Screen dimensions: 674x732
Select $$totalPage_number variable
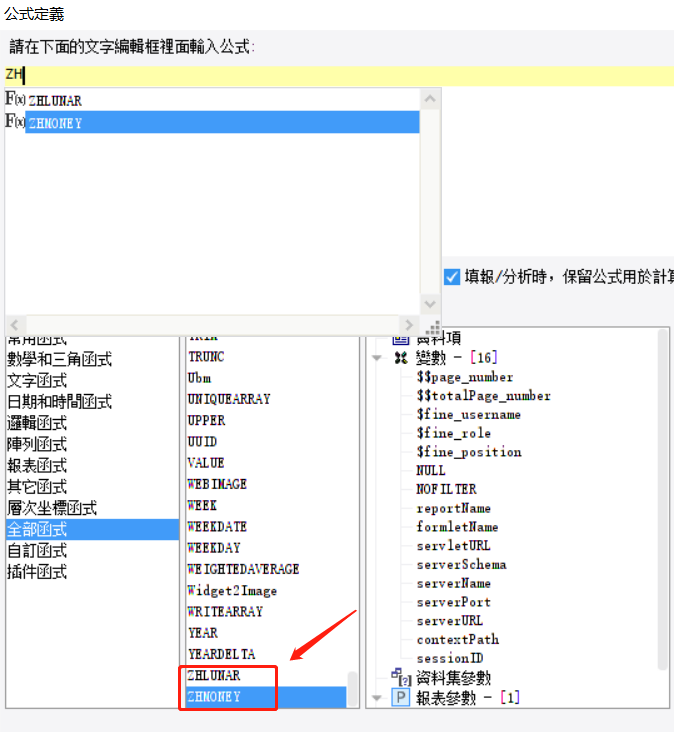pyautogui.click(x=484, y=396)
